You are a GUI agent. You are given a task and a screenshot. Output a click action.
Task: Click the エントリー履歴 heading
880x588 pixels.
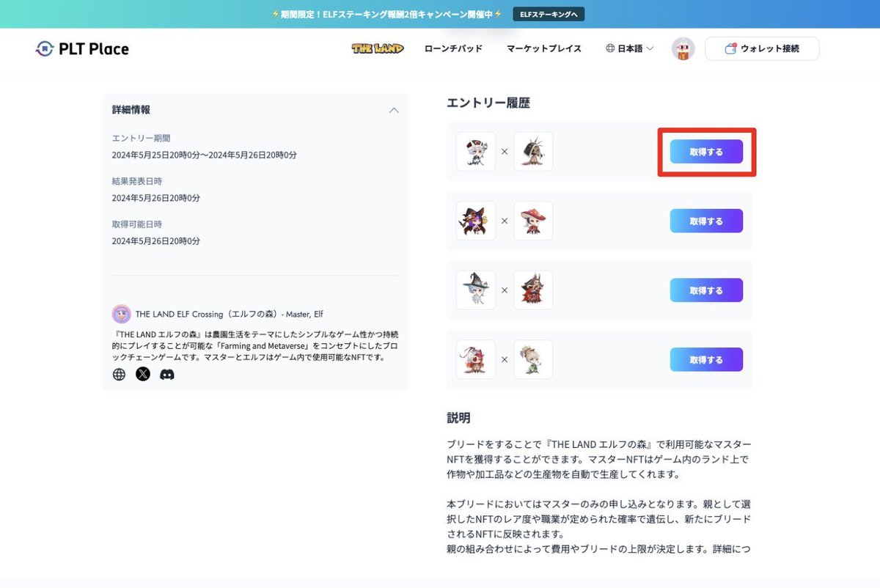[488, 103]
